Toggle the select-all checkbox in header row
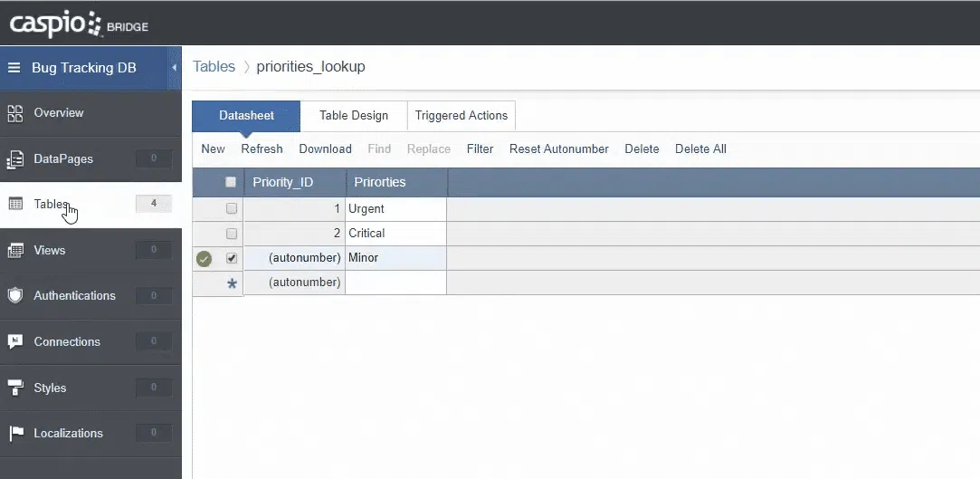This screenshot has height=479, width=980. point(231,182)
